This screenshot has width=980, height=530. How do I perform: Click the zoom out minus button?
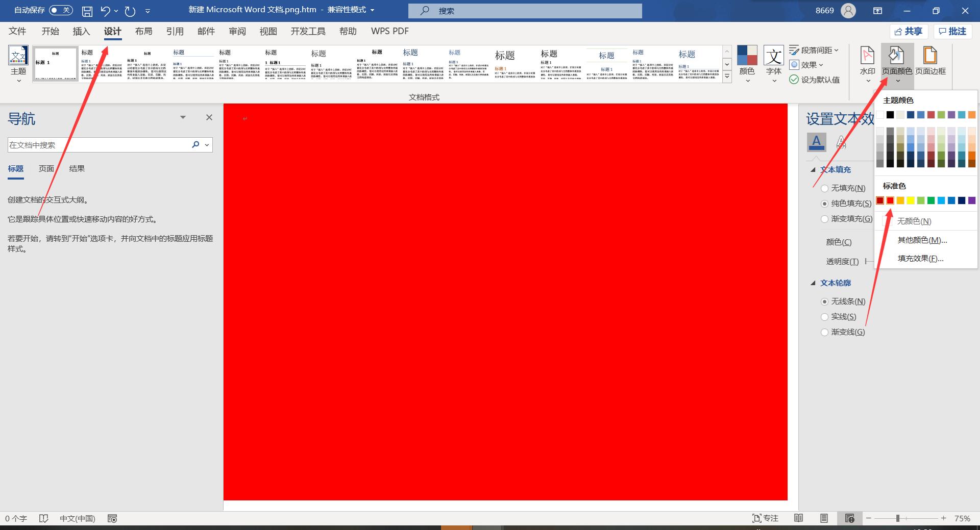point(869,518)
